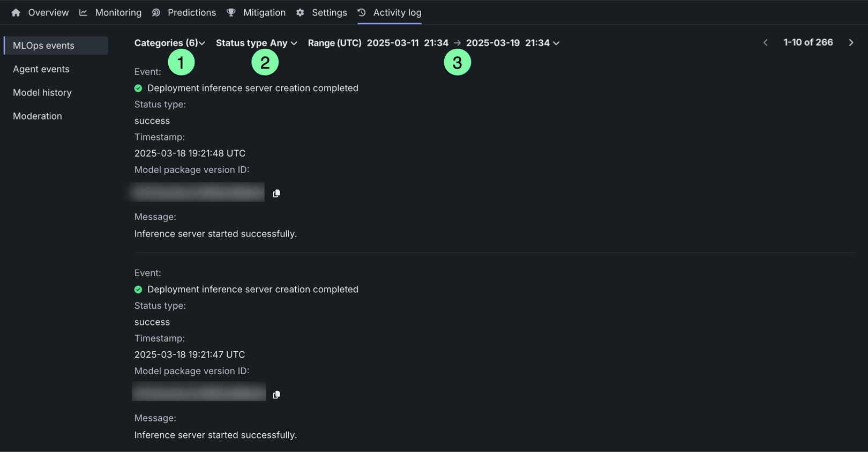Copy the second model package version ID
Viewport: 868px width, 452px height.
(x=276, y=395)
